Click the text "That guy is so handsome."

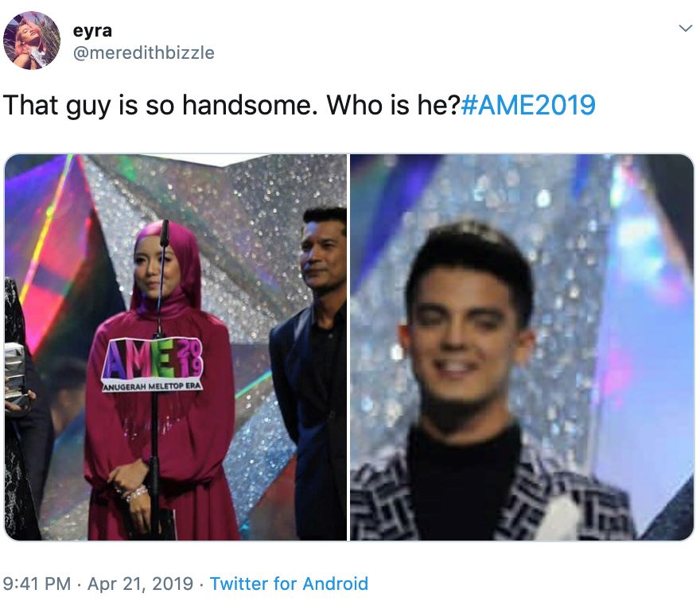[x=160, y=105]
